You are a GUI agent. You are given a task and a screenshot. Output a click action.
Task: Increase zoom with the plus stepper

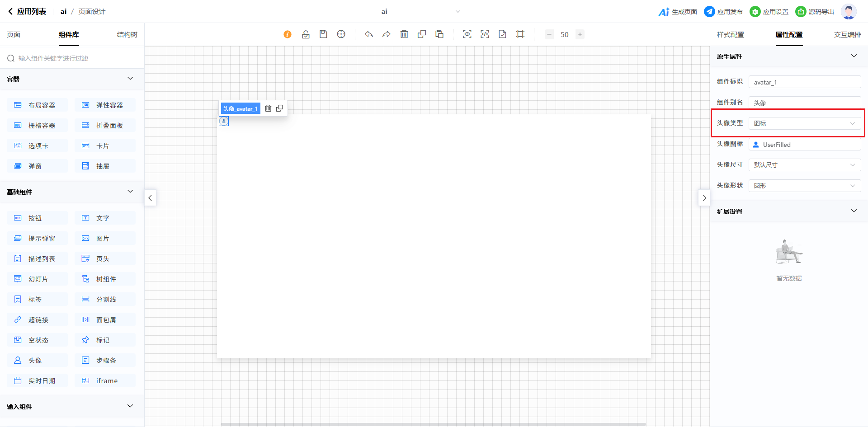580,34
